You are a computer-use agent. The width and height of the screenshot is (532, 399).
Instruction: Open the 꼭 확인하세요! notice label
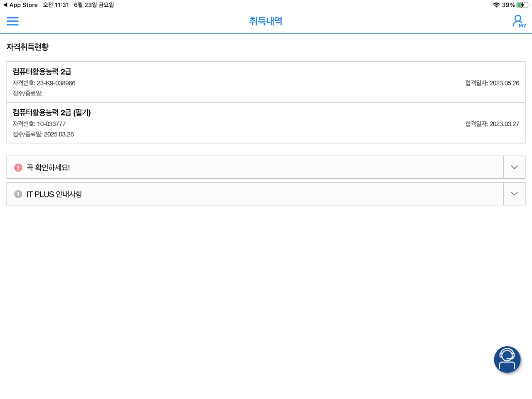pyautogui.click(x=48, y=167)
